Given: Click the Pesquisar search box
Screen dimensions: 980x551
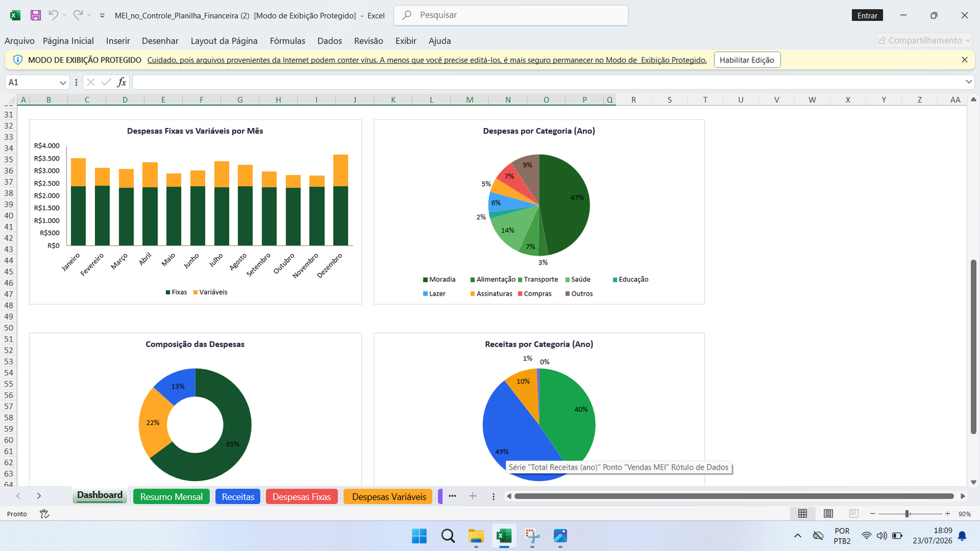Looking at the screenshot, I should pos(511,15).
